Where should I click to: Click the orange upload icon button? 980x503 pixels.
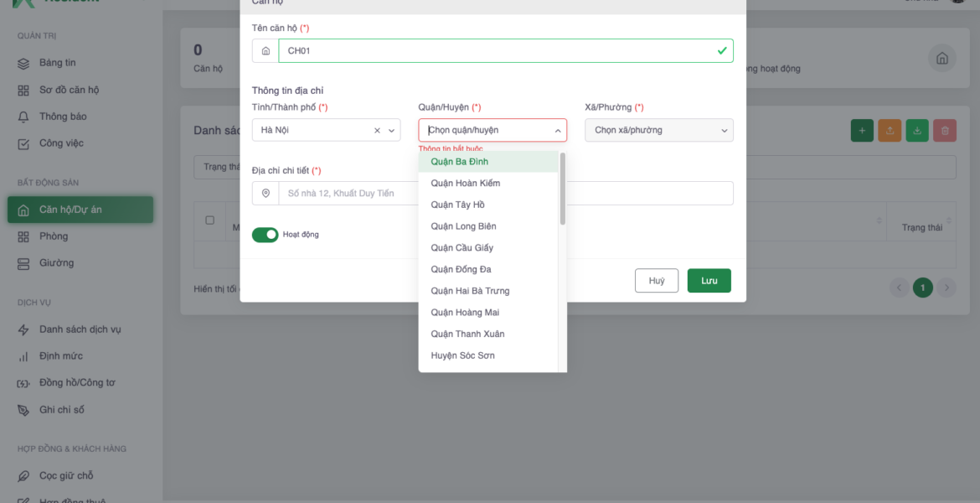(890, 131)
